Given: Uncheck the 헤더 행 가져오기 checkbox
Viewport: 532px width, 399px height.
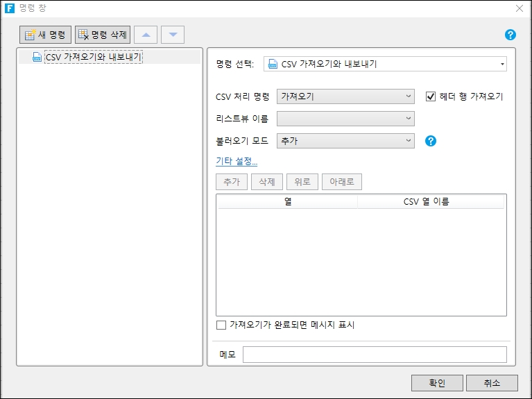Looking at the screenshot, I should click(x=431, y=96).
